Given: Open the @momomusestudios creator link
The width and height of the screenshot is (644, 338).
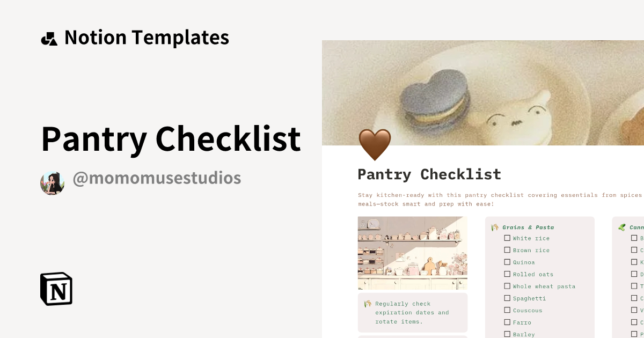Looking at the screenshot, I should (x=157, y=178).
